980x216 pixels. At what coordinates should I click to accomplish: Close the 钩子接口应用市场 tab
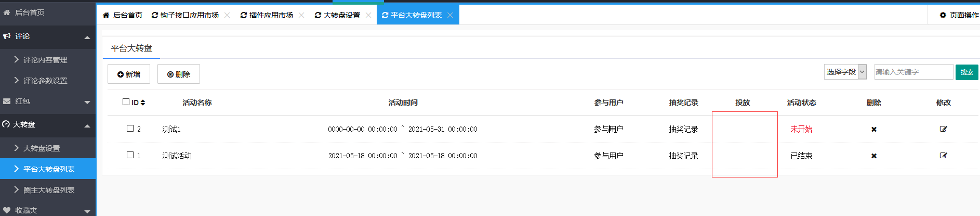pyautogui.click(x=227, y=15)
